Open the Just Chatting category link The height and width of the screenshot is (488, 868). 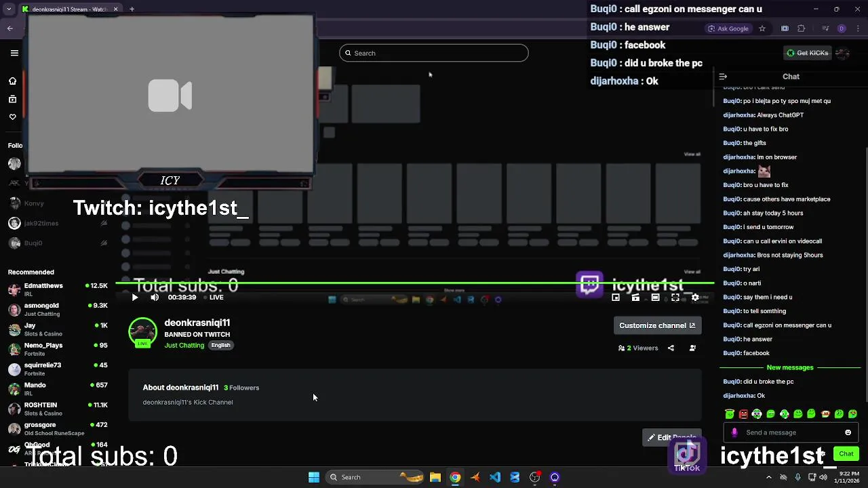(x=184, y=345)
